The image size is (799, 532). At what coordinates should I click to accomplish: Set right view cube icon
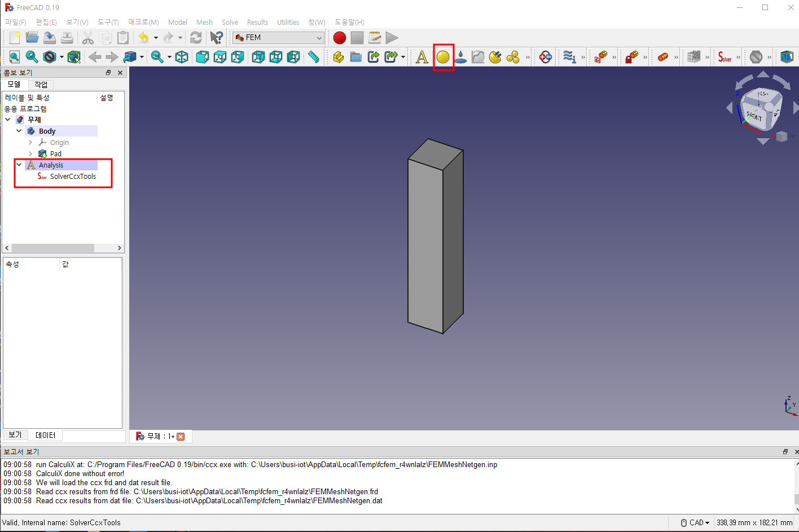[x=238, y=57]
